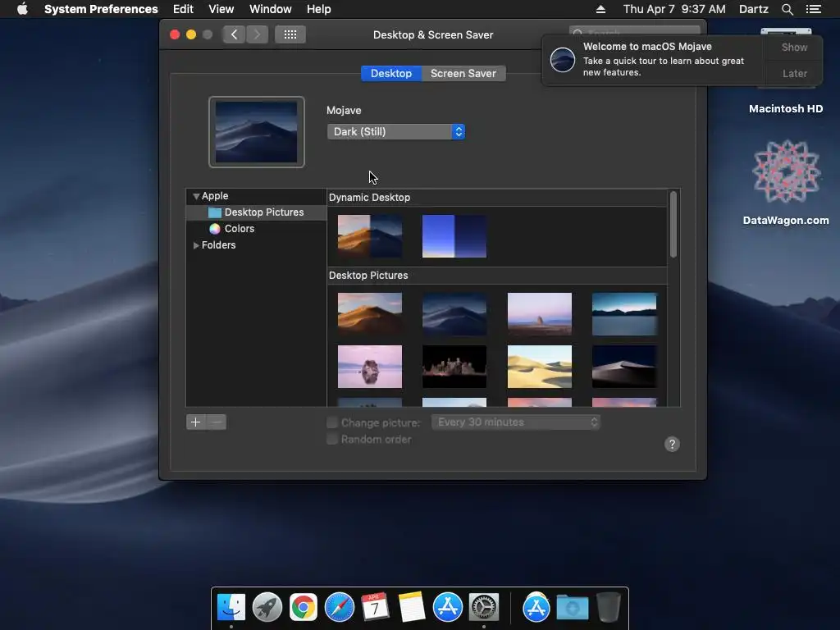Image resolution: width=840 pixels, height=630 pixels.
Task: Open Safari compass icon in Dock
Action: click(340, 607)
